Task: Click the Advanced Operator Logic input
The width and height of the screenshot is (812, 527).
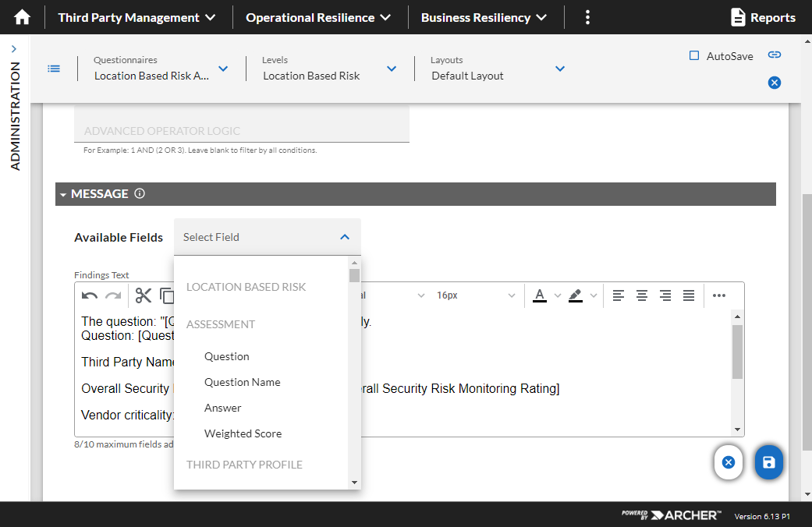Action: pyautogui.click(x=241, y=130)
